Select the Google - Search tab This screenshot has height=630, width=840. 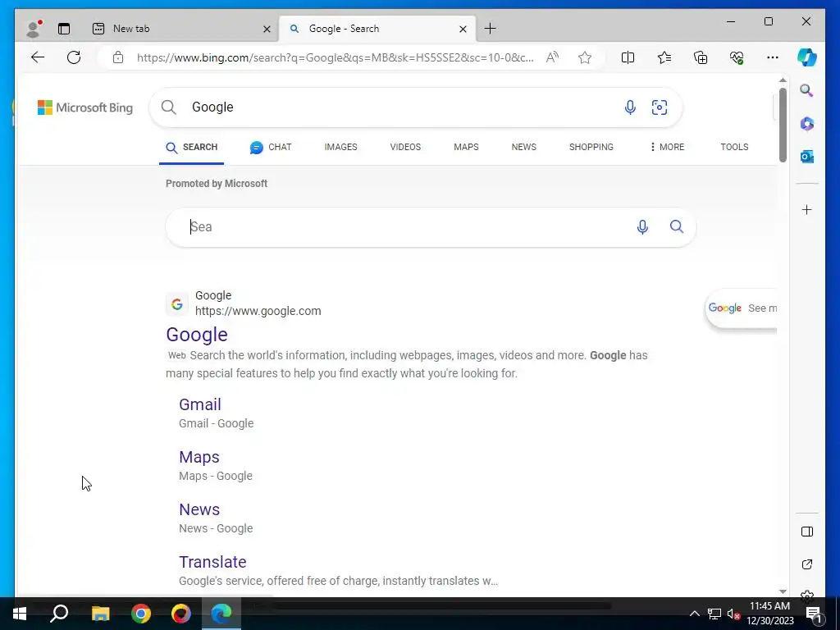[x=377, y=29]
